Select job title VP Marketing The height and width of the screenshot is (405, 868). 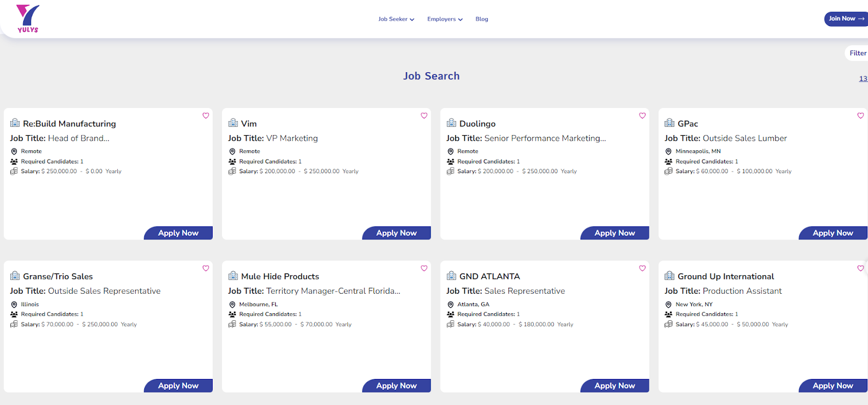coord(292,138)
